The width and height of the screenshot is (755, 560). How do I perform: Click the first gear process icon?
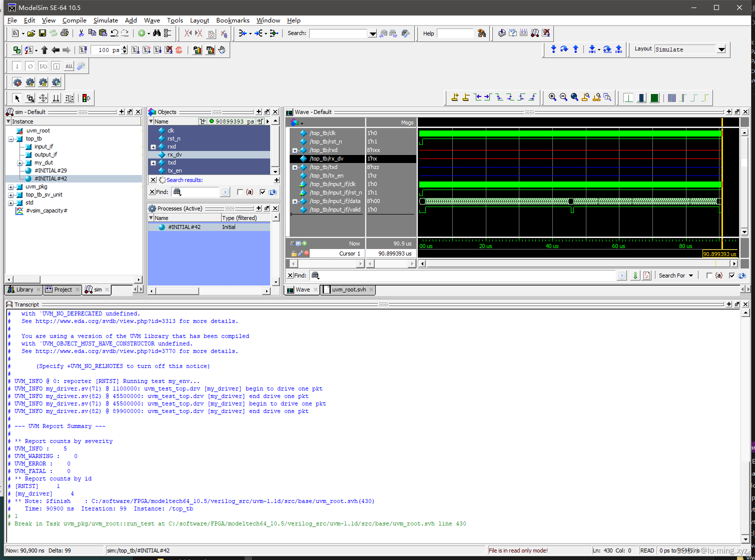click(x=18, y=82)
